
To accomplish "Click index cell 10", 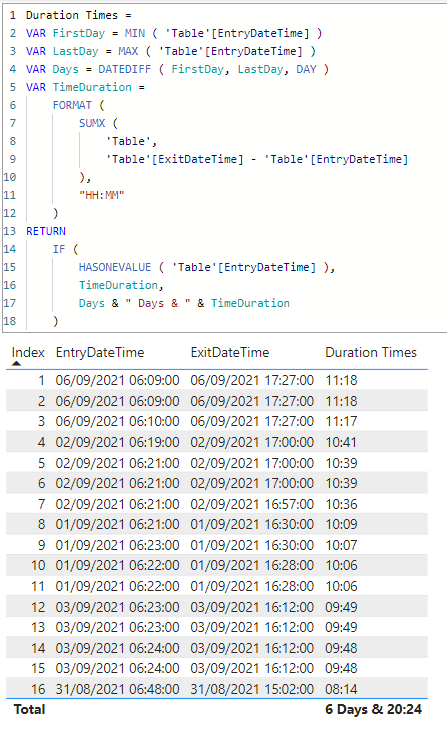I will (x=38, y=565).
